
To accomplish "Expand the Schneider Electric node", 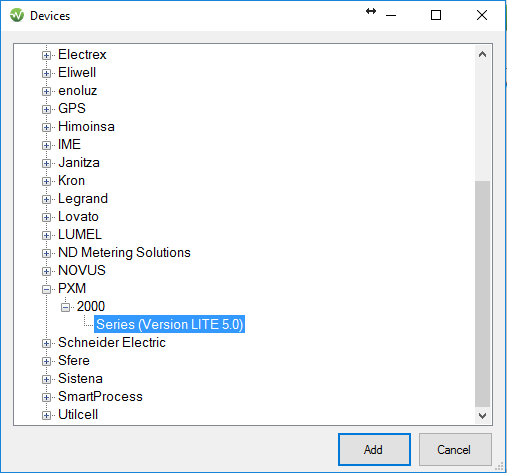I will click(x=46, y=343).
